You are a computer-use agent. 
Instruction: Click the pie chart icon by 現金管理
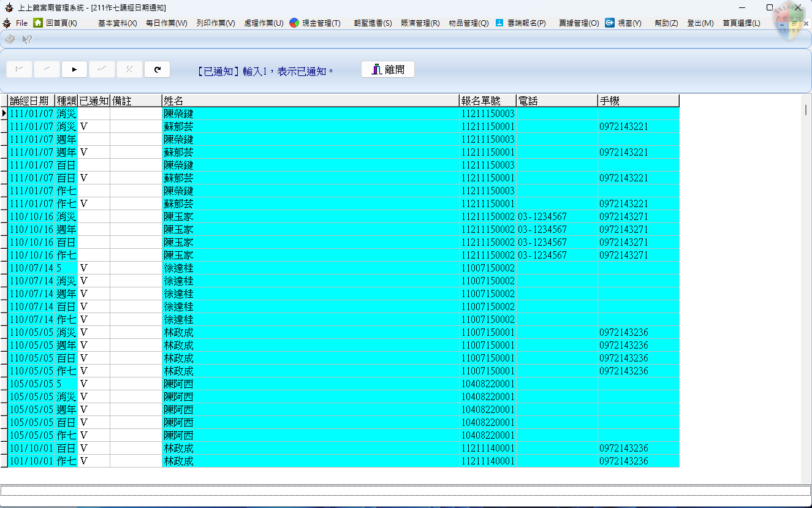point(294,23)
